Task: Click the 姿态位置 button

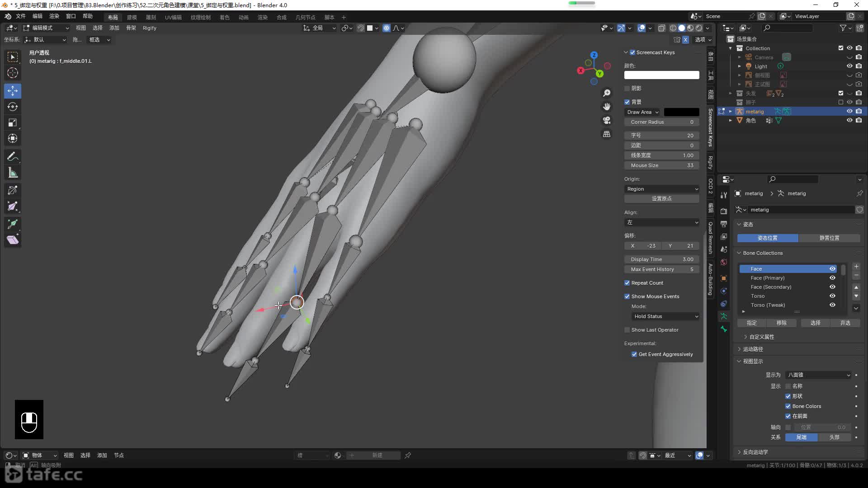Action: pos(768,238)
